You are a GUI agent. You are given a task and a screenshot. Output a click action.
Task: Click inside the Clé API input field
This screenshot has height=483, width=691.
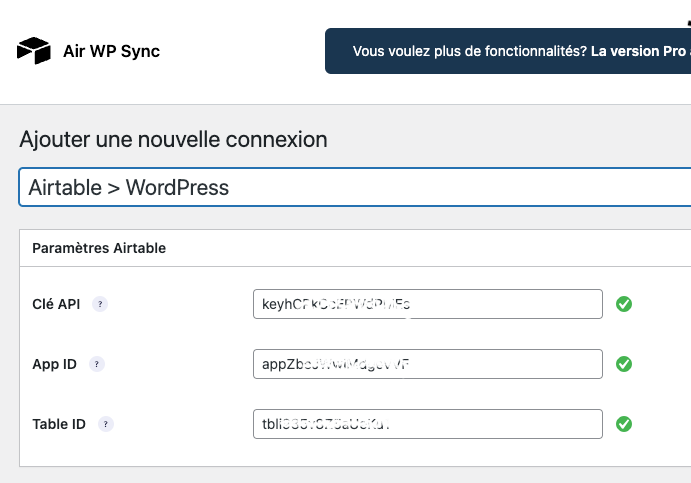(x=428, y=304)
